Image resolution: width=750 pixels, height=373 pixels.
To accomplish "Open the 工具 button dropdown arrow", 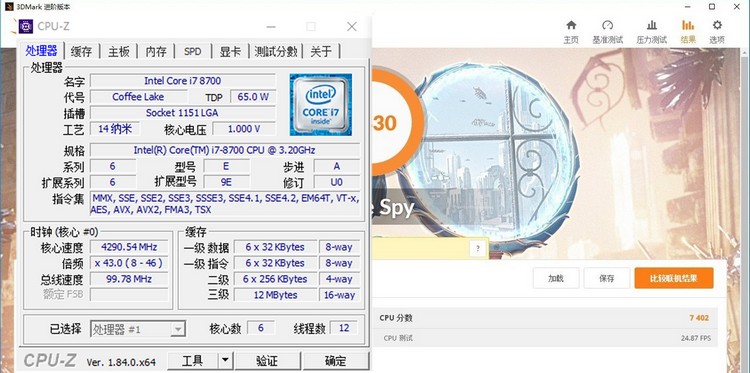I will 226,361.
